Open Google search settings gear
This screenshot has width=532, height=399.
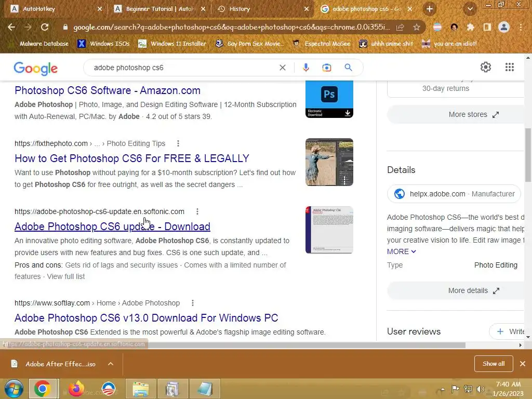point(486,67)
